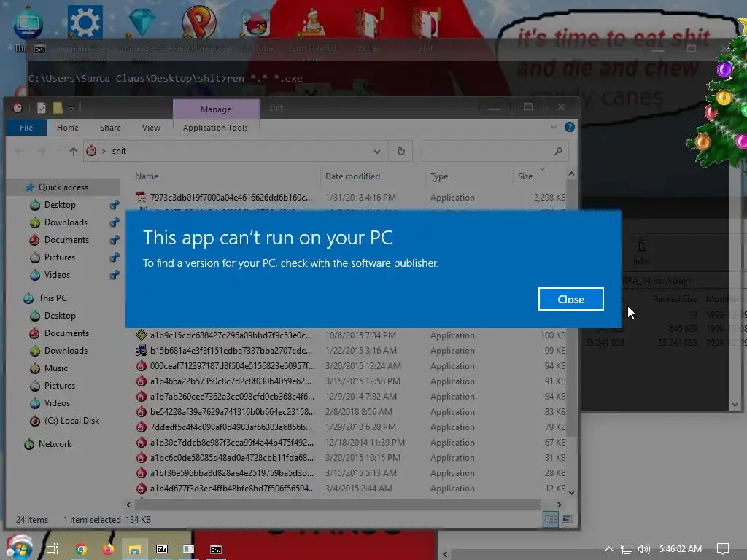
Task: Click the address bar path 'shit'
Action: coord(119,151)
